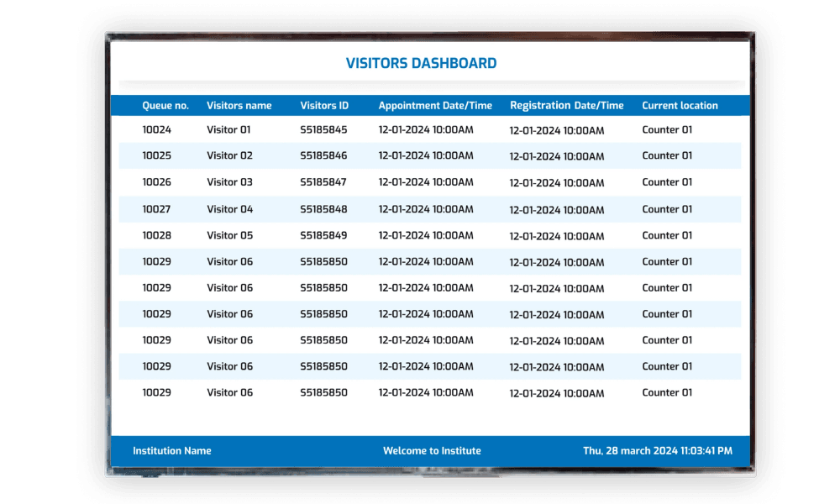Click registration time in Visitor 04 row
Image resolution: width=840 pixels, height=504 pixels.
(557, 210)
